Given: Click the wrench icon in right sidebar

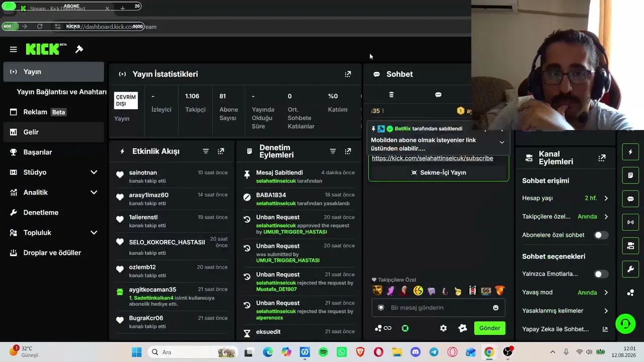Looking at the screenshot, I should pos(630,269).
